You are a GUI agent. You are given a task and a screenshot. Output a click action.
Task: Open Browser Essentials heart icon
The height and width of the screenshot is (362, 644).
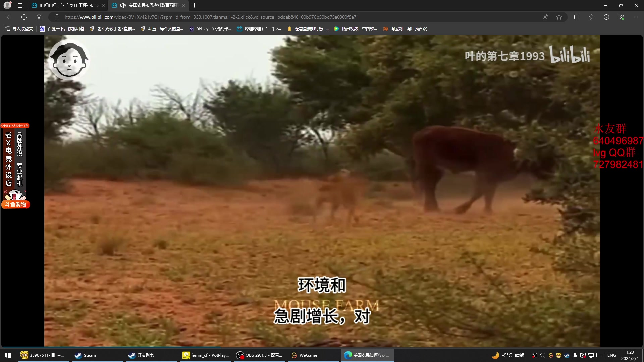tap(621, 17)
